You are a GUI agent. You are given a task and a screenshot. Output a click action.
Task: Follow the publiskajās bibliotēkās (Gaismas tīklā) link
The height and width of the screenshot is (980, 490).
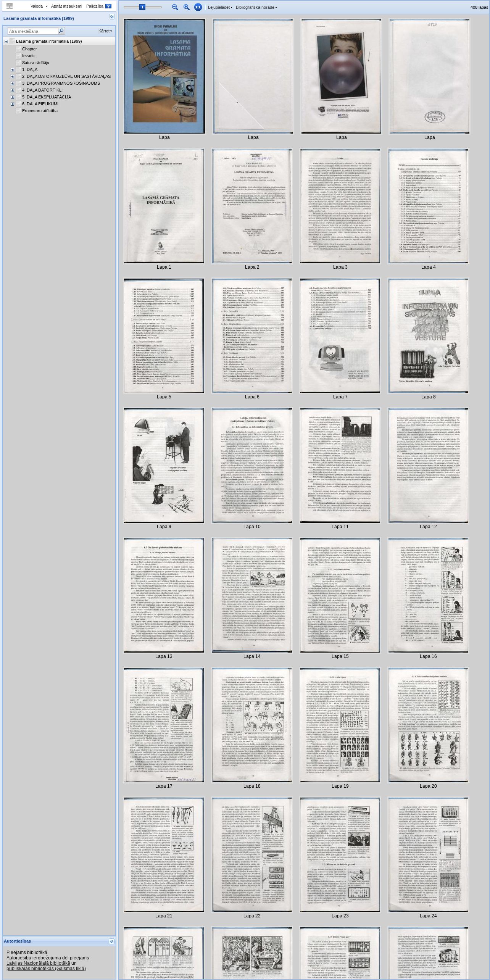(46, 969)
